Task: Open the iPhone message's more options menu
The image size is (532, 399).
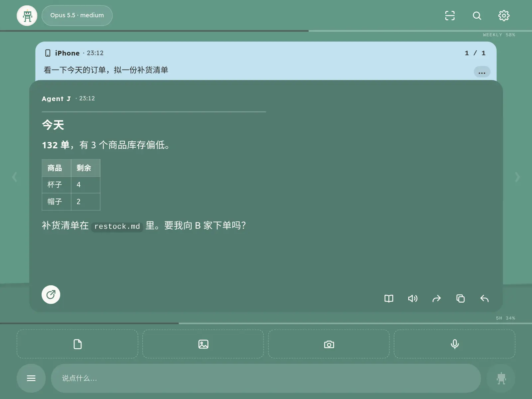Action: (x=482, y=72)
